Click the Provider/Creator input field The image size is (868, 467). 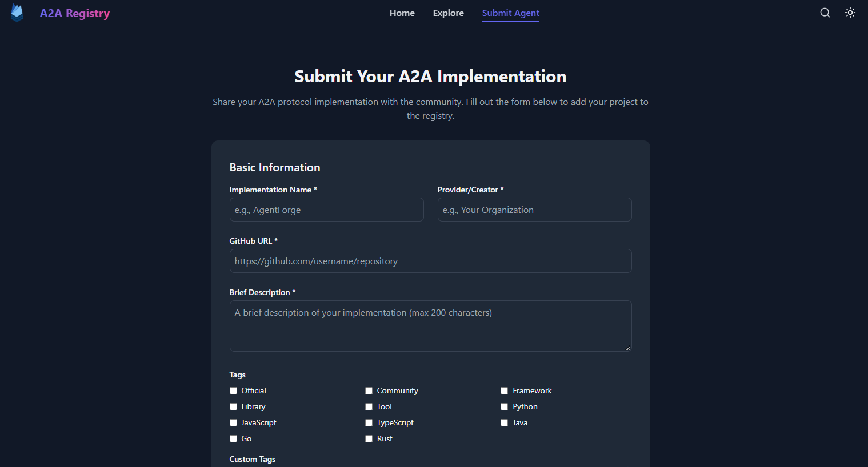click(534, 210)
